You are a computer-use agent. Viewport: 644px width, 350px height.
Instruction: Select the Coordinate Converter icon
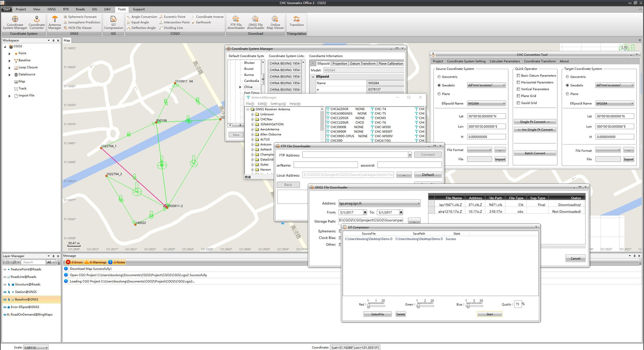[36, 22]
